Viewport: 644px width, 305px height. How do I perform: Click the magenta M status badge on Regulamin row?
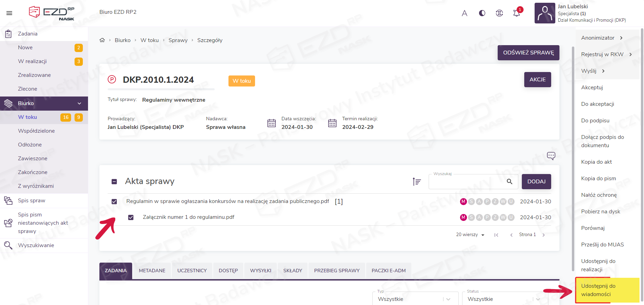(x=464, y=202)
